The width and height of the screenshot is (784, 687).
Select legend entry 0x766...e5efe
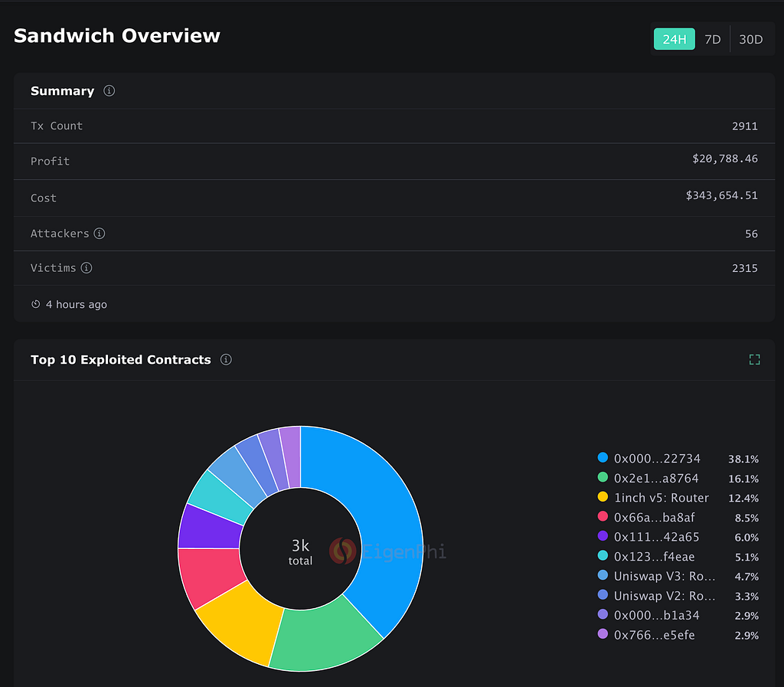[654, 635]
